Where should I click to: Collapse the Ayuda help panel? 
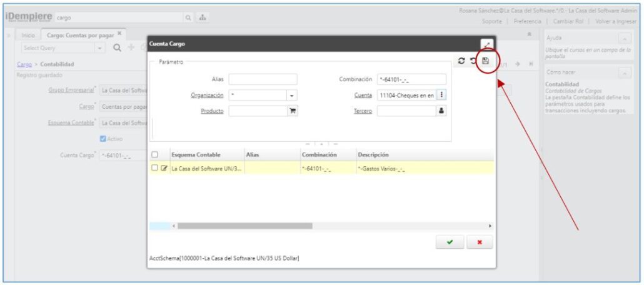(x=625, y=37)
